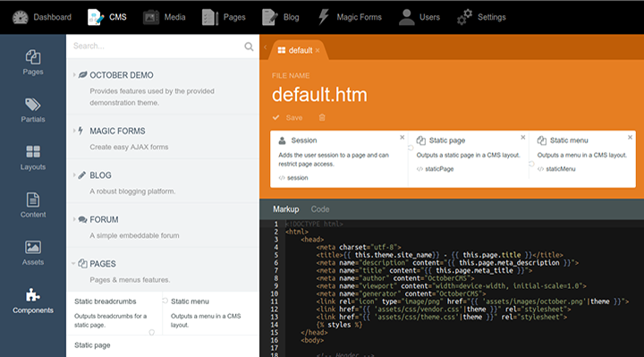Click the CMS pencil-page icon
Image resolution: width=644 pixels, height=357 pixels.
tap(96, 17)
